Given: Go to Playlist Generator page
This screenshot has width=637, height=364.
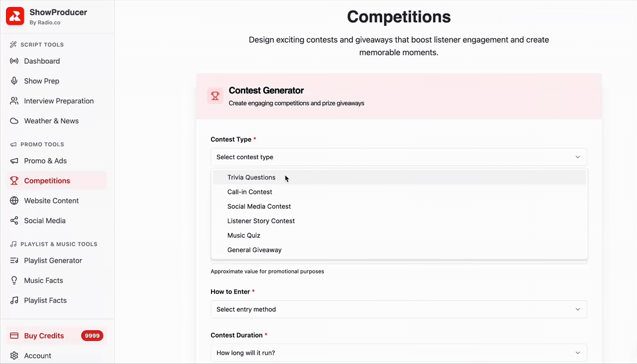Looking at the screenshot, I should [x=53, y=261].
